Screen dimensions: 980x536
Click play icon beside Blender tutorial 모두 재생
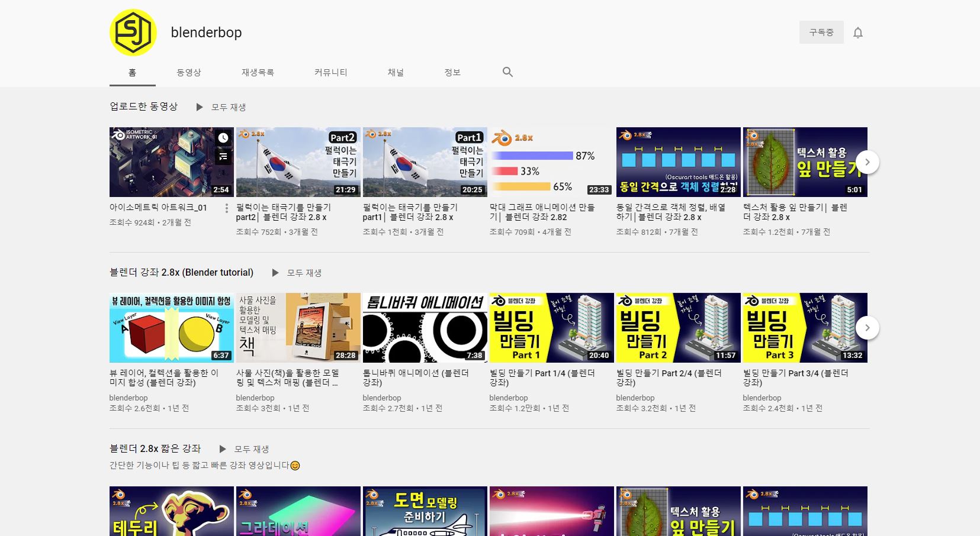pos(275,273)
